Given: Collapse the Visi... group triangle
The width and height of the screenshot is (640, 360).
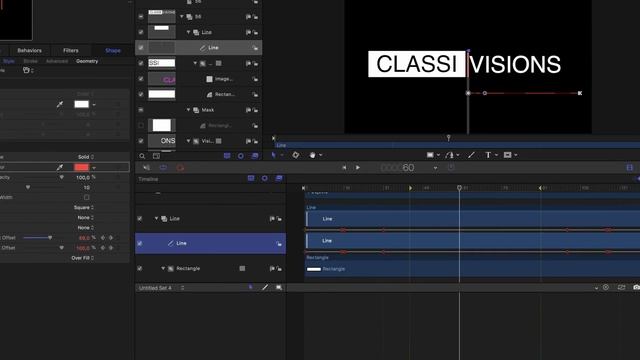Looking at the screenshot, I should coord(189,141).
